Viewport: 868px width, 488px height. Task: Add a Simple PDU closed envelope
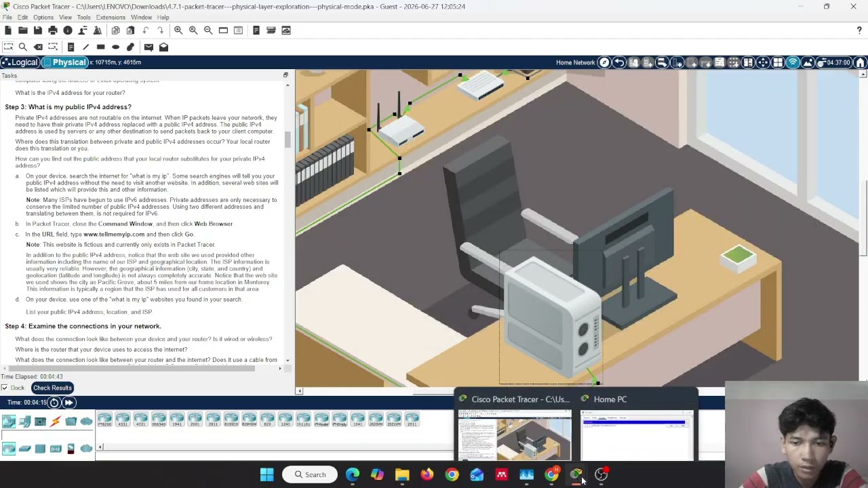point(149,47)
